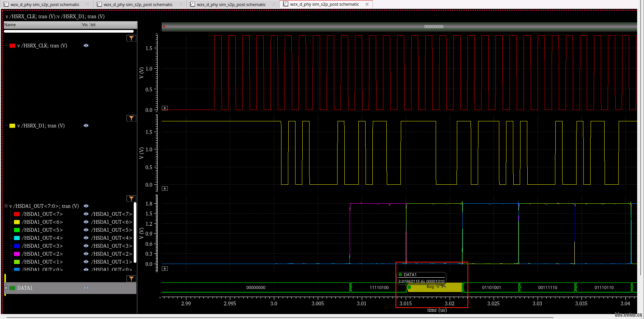The image size is (644, 319).
Task: Select bus value 00111110 segment
Action: [x=547, y=288]
